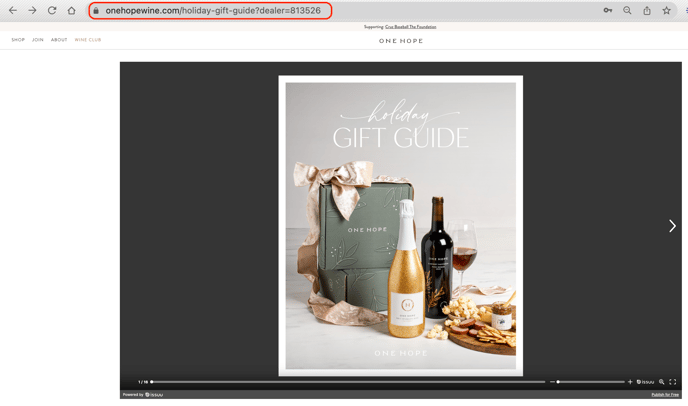View site info via the lock icon
This screenshot has height=406, width=688.
(x=96, y=11)
